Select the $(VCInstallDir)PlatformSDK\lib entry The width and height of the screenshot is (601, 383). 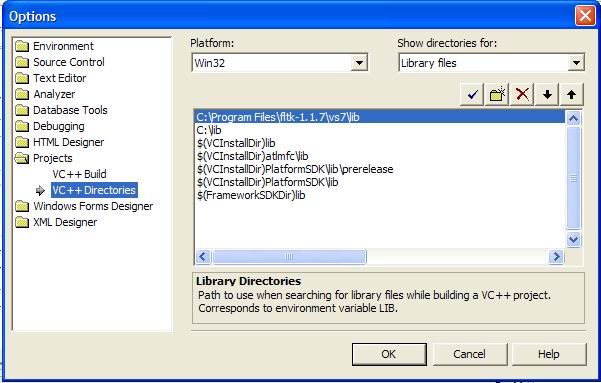[x=268, y=182]
